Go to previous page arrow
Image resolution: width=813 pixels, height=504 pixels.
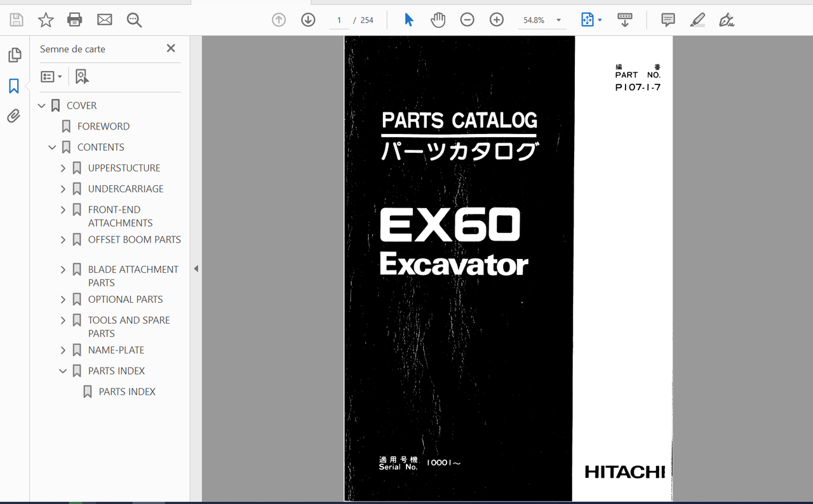279,20
